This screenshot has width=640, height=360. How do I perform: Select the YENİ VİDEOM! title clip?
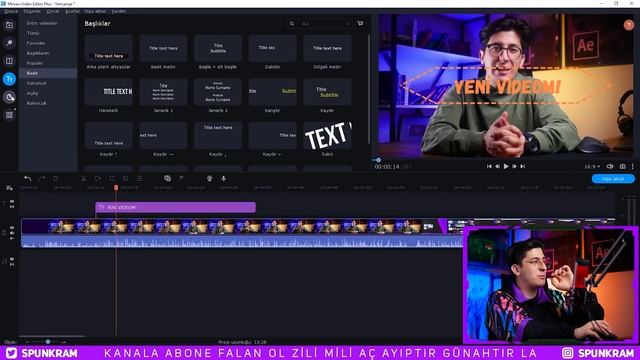pos(176,207)
